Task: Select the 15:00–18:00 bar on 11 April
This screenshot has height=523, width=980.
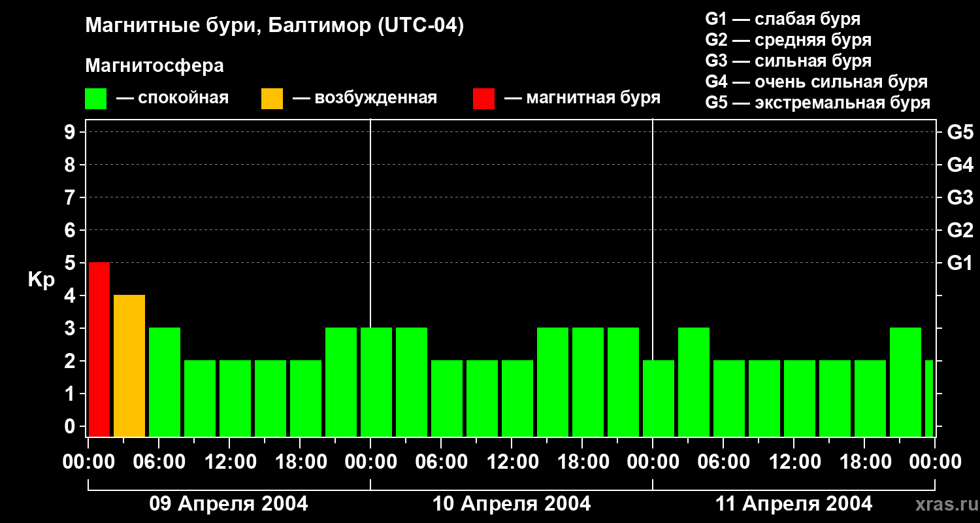Action: (835, 398)
